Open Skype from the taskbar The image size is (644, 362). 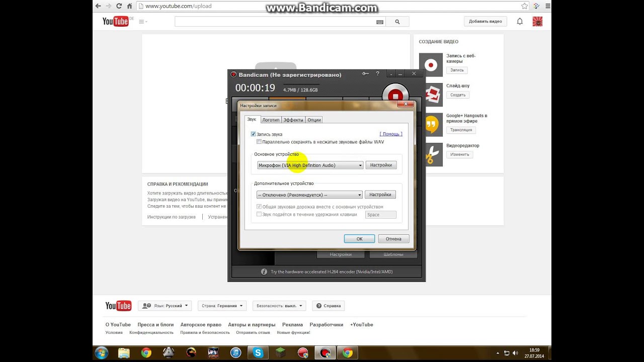coord(258,353)
